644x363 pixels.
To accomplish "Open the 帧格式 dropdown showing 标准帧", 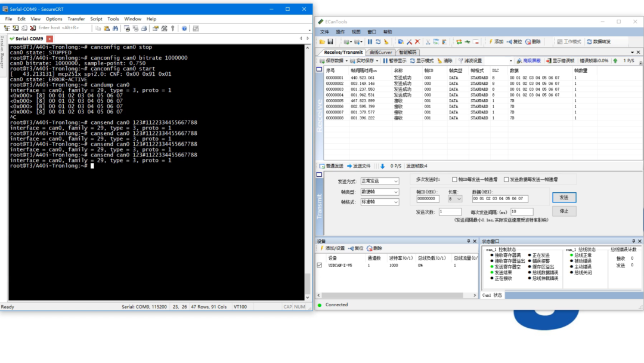I will click(x=379, y=202).
